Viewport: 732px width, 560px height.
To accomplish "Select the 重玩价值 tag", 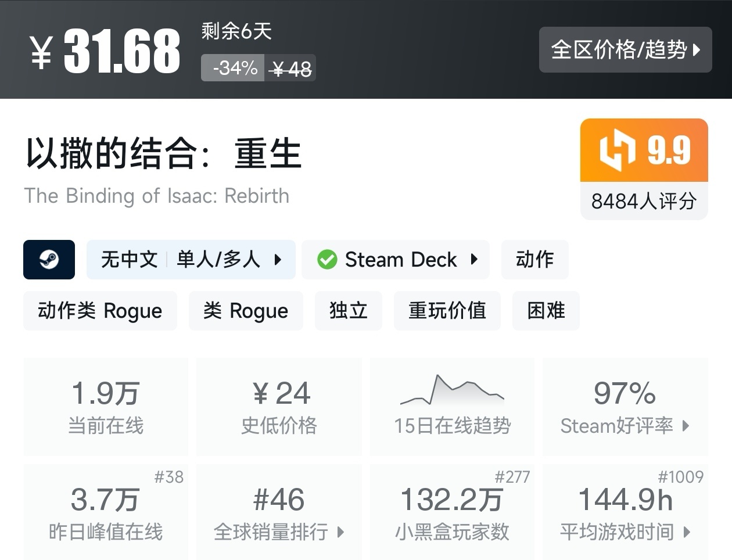I will click(x=447, y=311).
